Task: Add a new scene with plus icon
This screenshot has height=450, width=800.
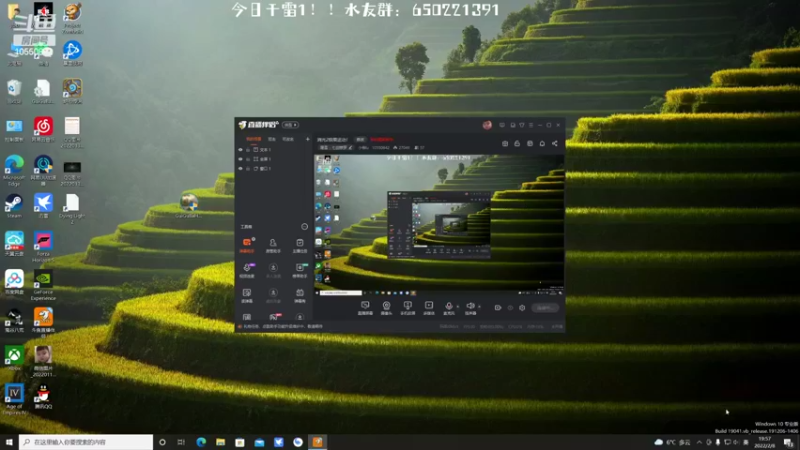Action: (x=308, y=139)
